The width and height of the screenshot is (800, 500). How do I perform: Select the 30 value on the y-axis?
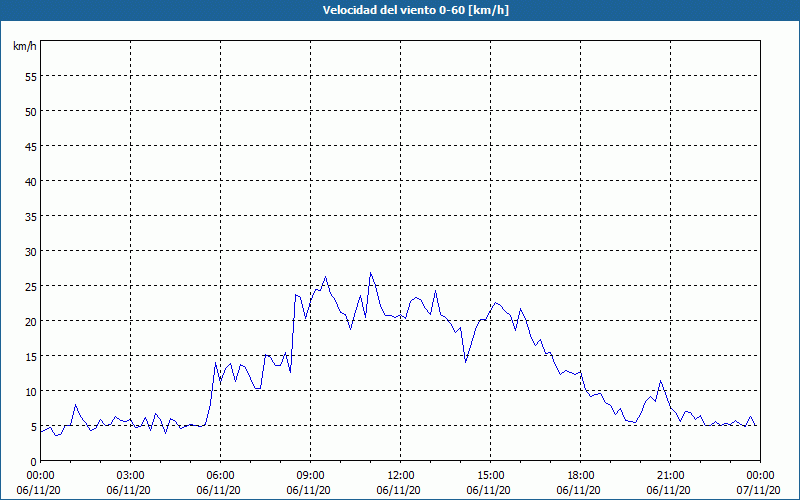pos(31,252)
